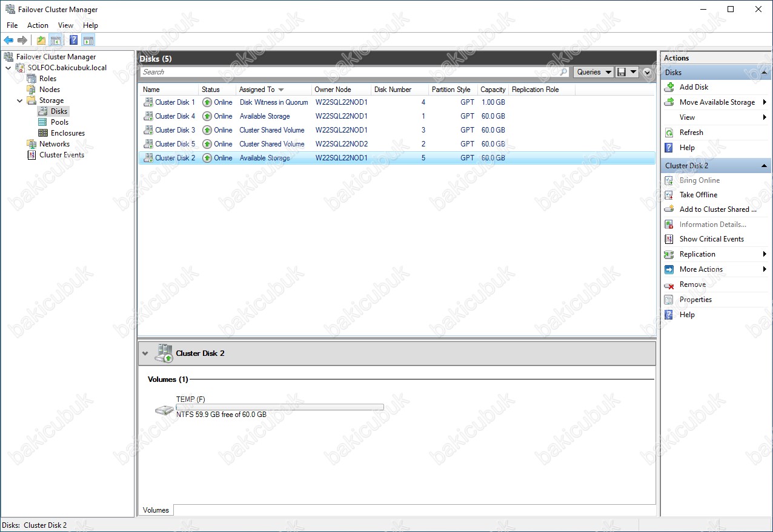Viewport: 773px width, 532px height.
Task: Click the green Online status icon for Cluster Disk 3
Action: point(207,130)
